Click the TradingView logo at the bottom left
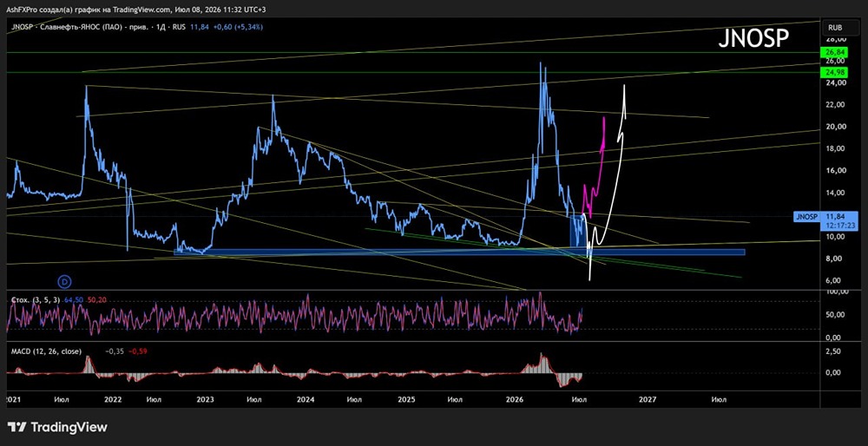Screen dimensions: 868x446 click(x=57, y=427)
